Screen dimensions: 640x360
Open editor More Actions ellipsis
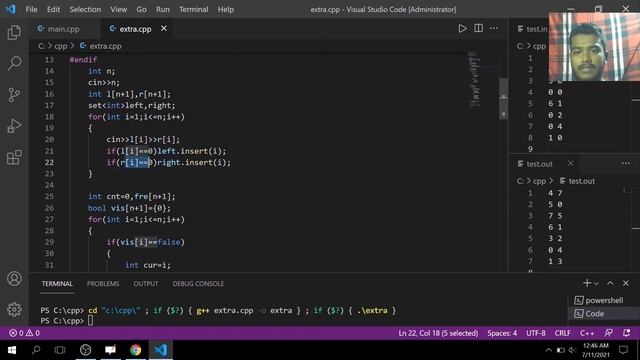click(494, 28)
